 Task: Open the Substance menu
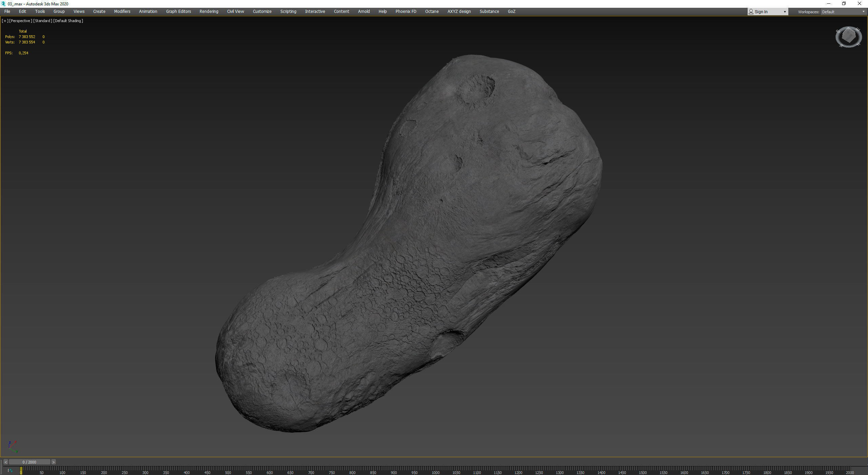coord(489,12)
